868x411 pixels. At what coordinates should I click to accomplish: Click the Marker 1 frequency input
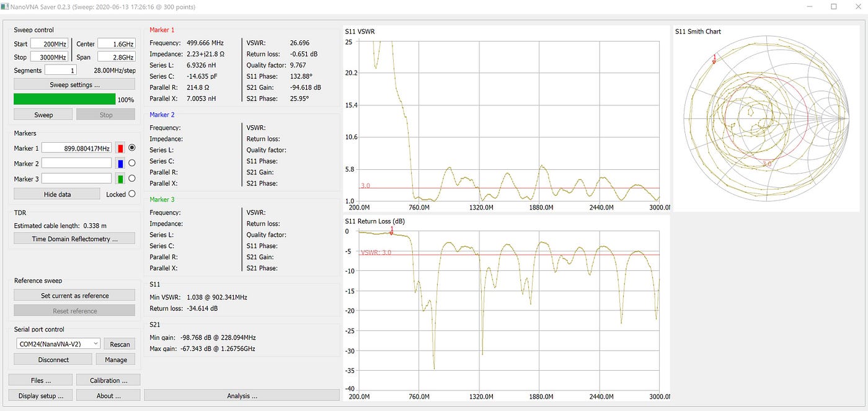[x=76, y=148]
